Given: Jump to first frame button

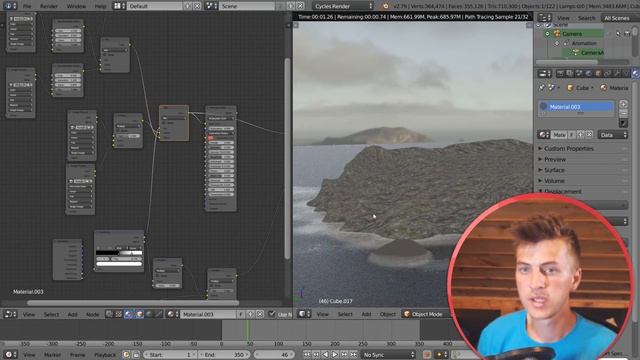Looking at the screenshot, I should point(307,355).
